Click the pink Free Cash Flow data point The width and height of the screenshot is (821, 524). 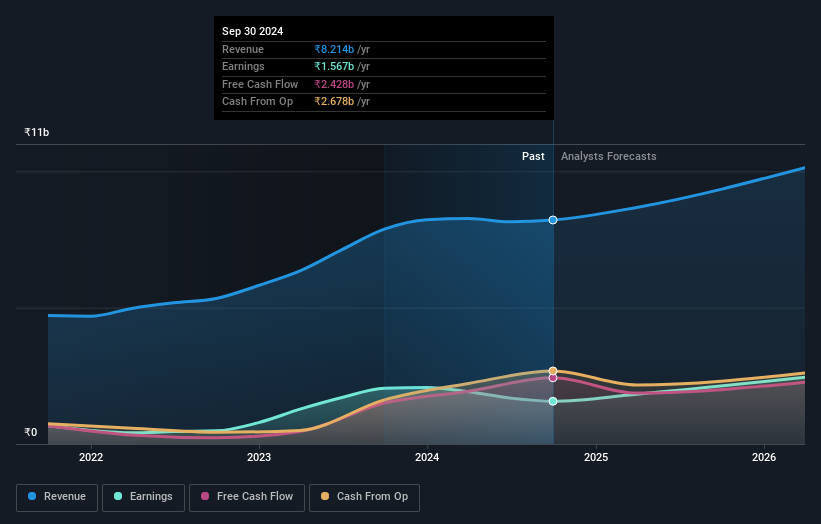(x=553, y=378)
